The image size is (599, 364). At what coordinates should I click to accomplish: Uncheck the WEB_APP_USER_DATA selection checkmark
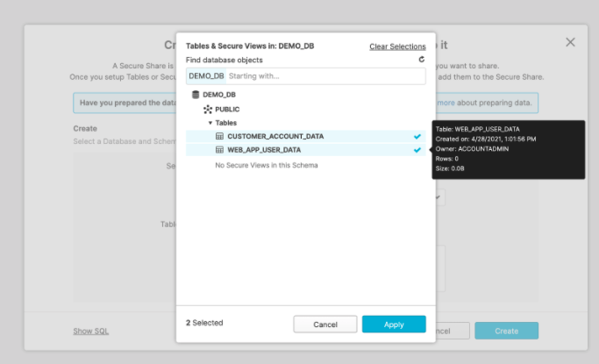click(x=417, y=150)
